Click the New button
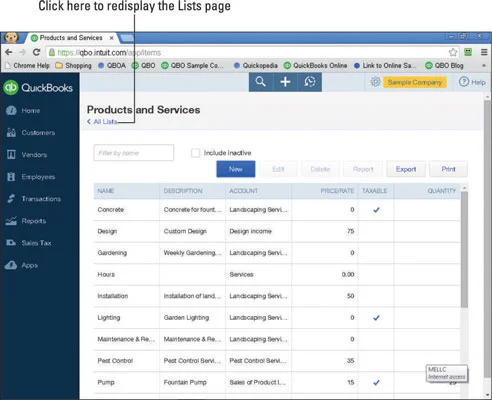This screenshot has height=400, width=492. 236,169
